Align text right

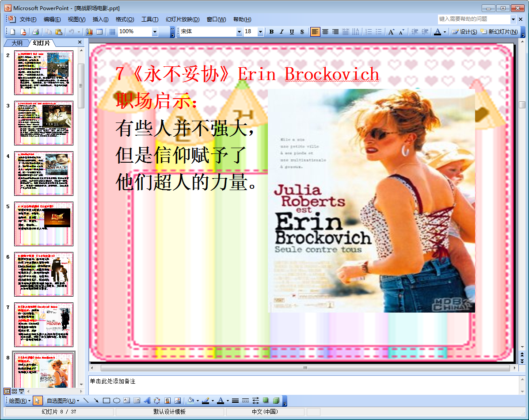tap(335, 32)
